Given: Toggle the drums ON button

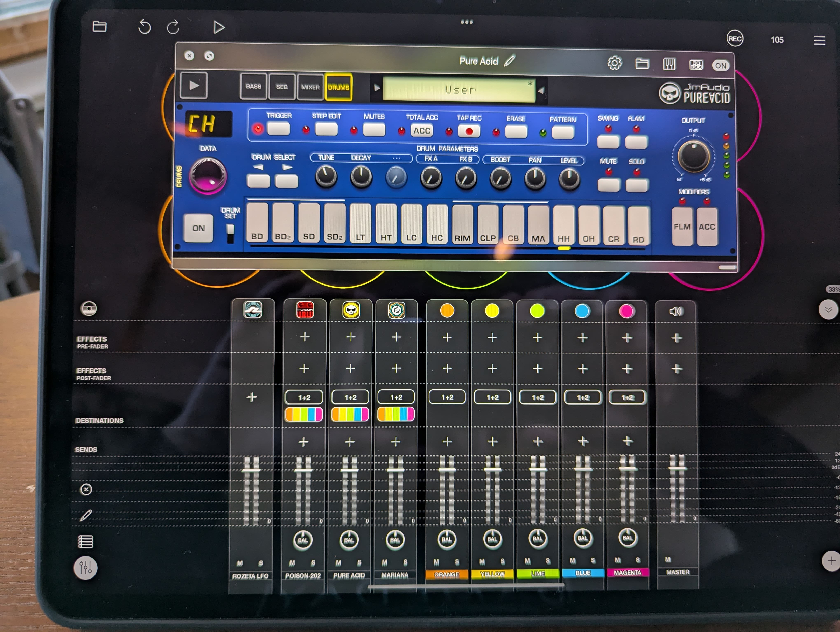Looking at the screenshot, I should click(198, 228).
